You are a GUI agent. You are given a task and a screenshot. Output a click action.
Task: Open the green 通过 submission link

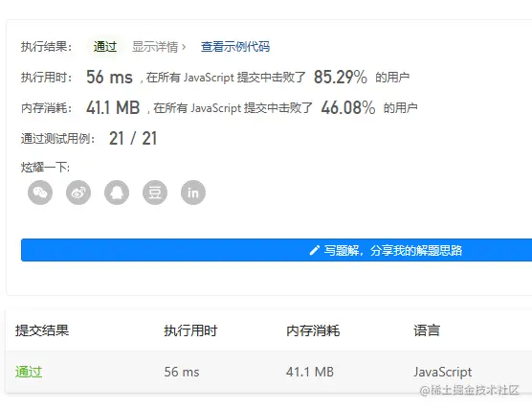click(x=29, y=372)
